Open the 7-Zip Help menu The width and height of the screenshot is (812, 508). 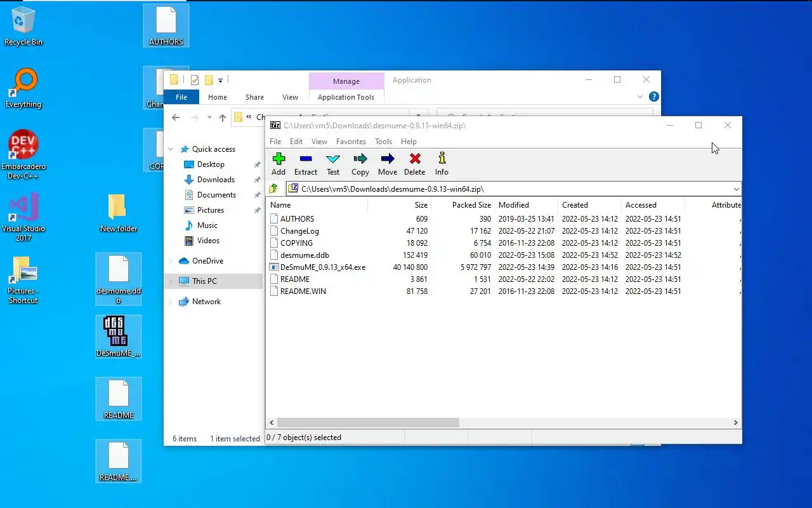click(409, 142)
